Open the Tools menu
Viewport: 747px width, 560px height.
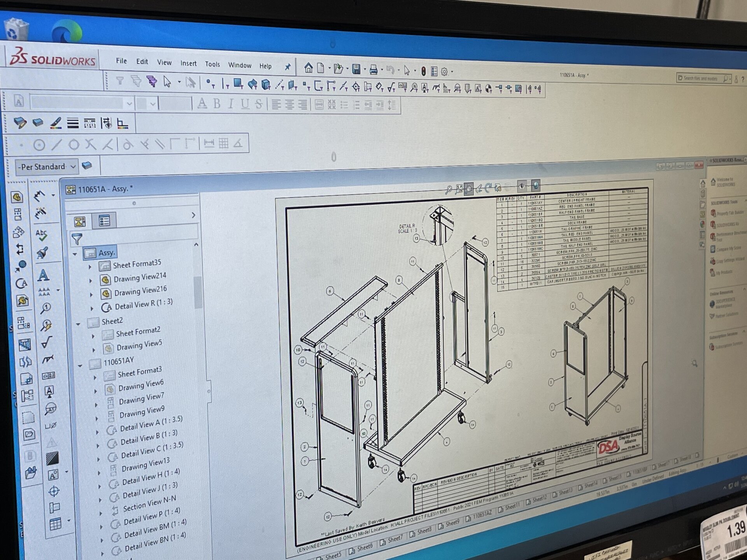tap(212, 65)
